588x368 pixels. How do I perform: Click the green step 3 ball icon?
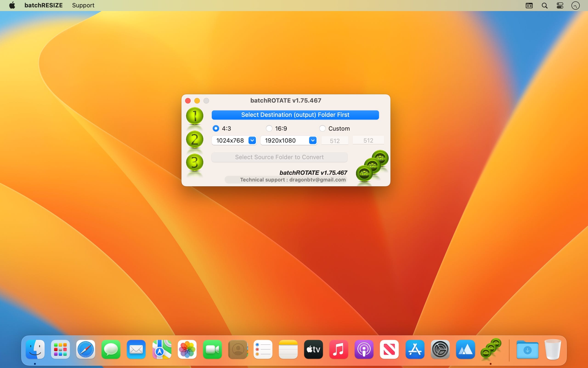195,162
